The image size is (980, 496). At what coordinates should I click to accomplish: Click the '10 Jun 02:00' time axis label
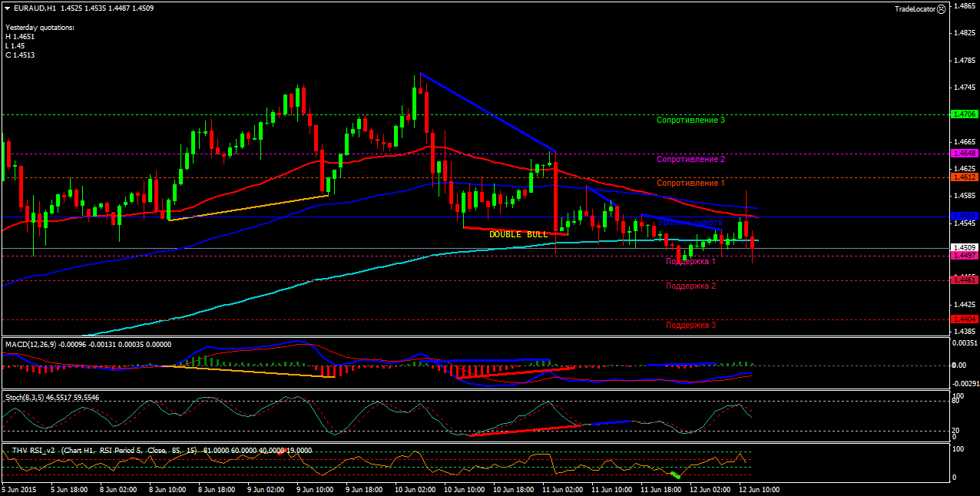[415, 488]
